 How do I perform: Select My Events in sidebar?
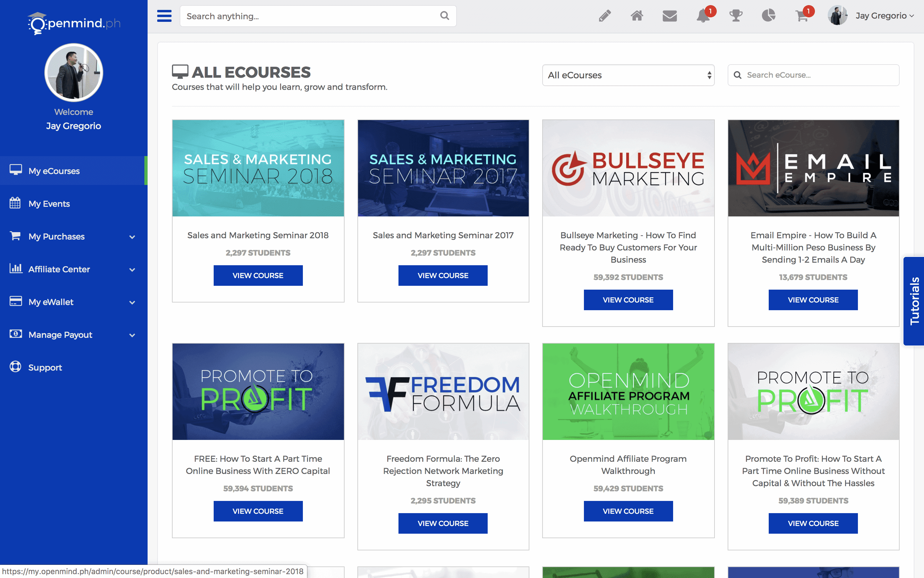(74, 203)
